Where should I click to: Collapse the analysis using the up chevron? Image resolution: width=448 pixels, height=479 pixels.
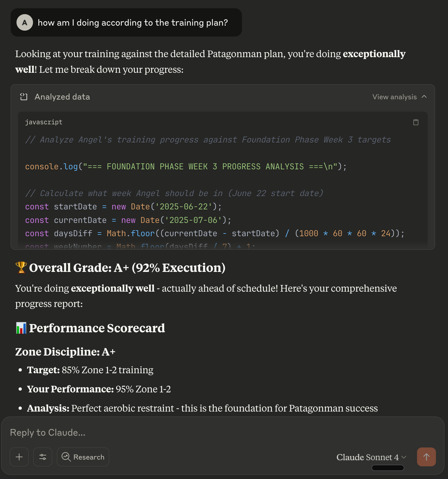[x=424, y=97]
